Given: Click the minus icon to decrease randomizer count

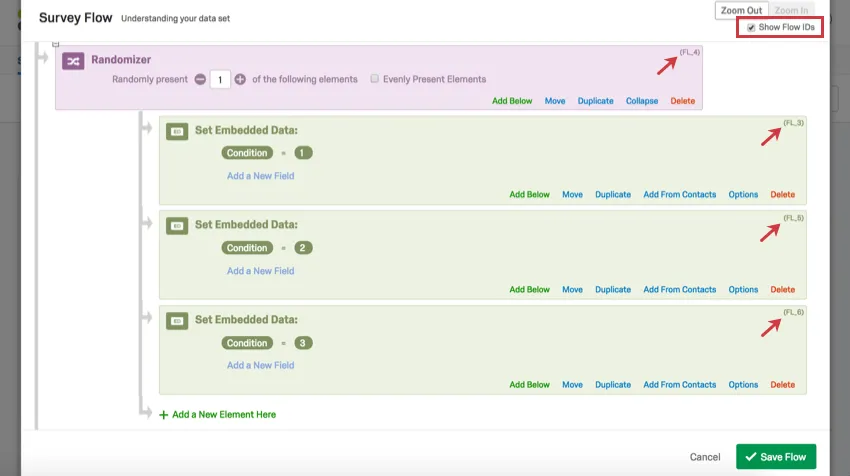Looking at the screenshot, I should coord(201,79).
